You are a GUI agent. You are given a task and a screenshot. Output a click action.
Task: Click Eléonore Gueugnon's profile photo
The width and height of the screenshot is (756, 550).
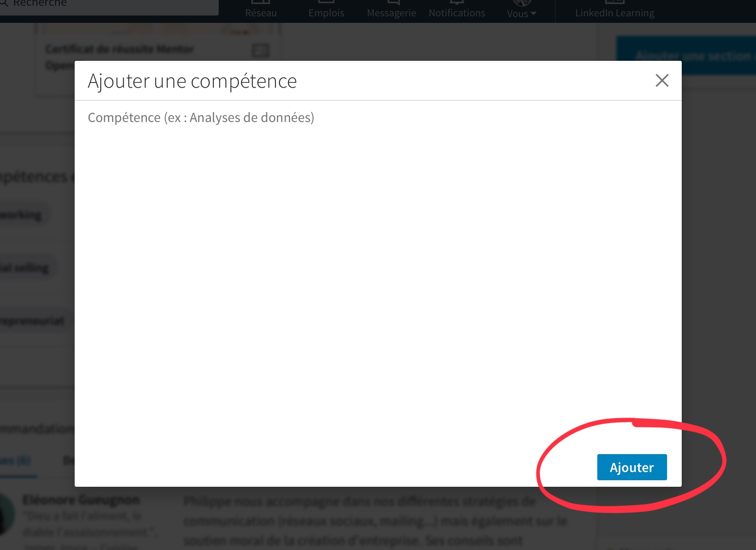[6, 514]
